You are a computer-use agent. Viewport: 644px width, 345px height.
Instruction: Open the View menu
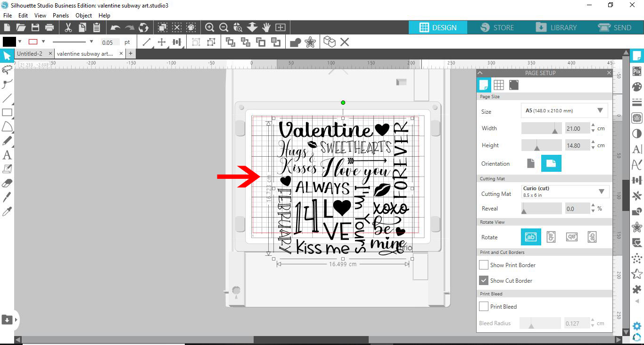[x=40, y=16]
